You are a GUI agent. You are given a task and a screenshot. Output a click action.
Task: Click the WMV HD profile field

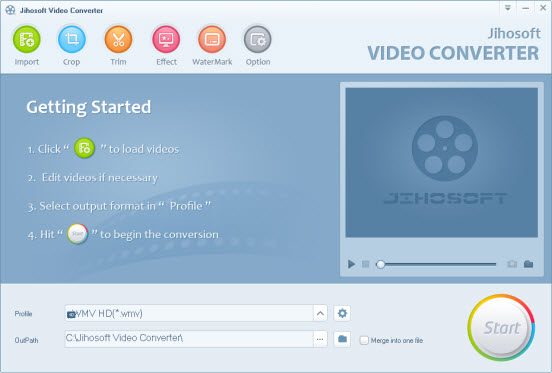(x=189, y=313)
